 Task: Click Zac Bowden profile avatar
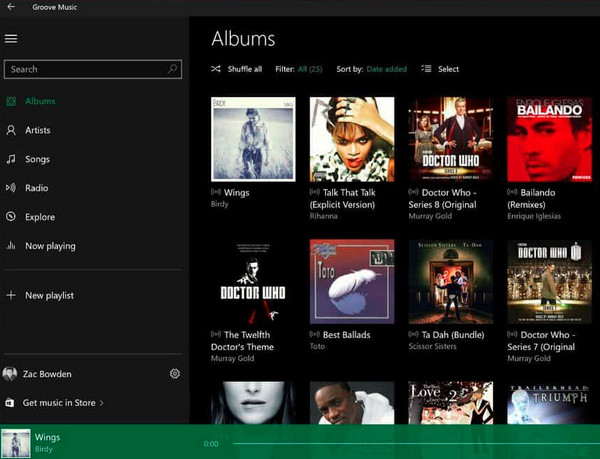(10, 374)
